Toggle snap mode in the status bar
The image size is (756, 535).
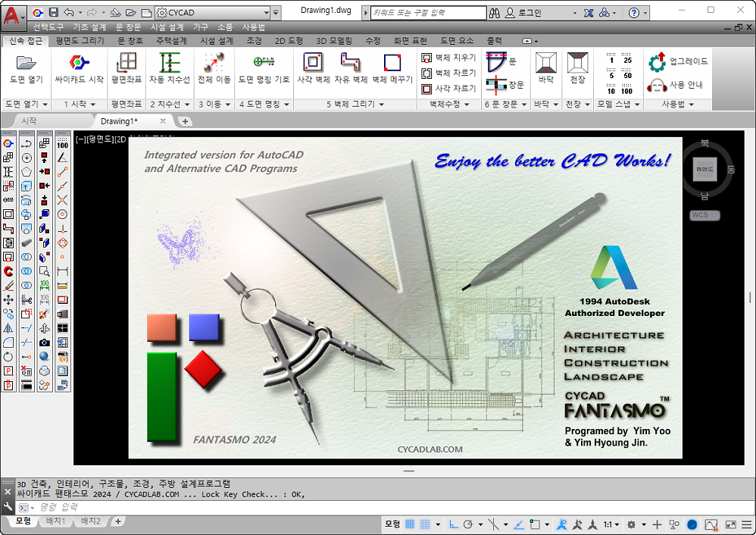click(x=425, y=524)
